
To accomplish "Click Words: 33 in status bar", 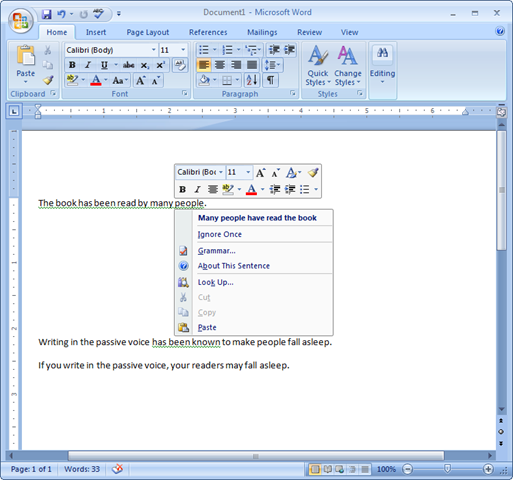I will 82,469.
